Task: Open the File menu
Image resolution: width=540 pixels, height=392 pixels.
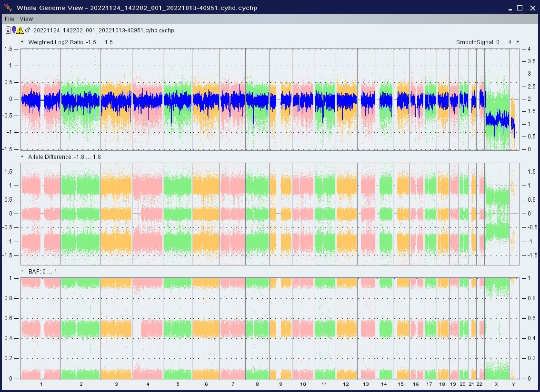Action: 10,19
